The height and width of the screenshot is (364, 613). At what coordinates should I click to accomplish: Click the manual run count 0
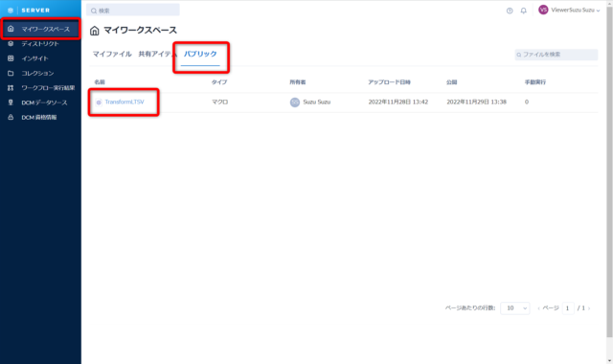(x=527, y=102)
